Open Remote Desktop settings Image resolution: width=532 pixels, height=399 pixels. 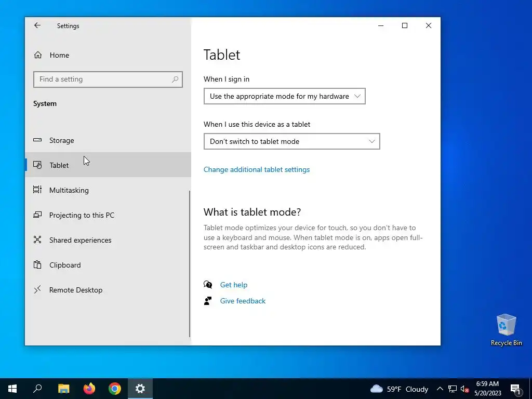(x=108, y=290)
